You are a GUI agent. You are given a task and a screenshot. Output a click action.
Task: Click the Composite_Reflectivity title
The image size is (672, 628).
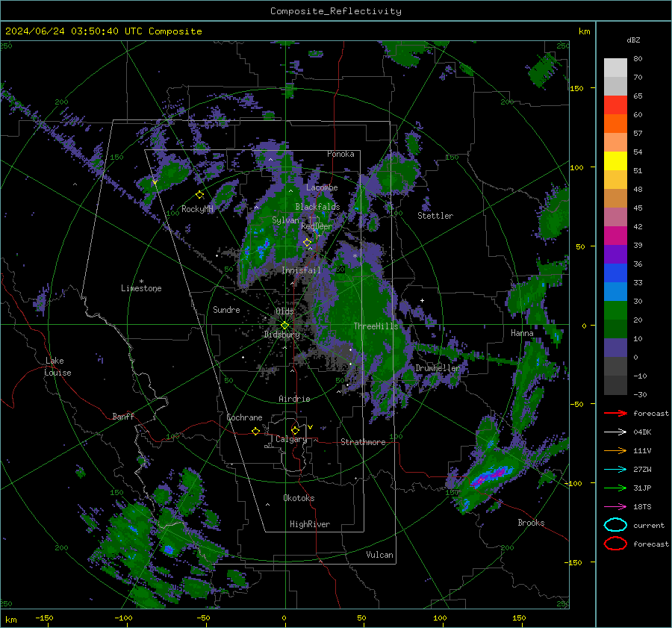[x=336, y=11]
